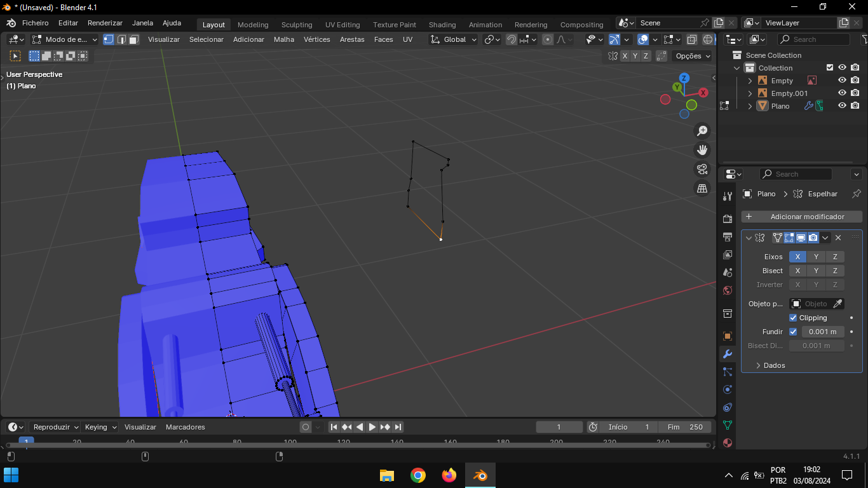Open the Reproduzir playback dropdown

[x=55, y=427]
